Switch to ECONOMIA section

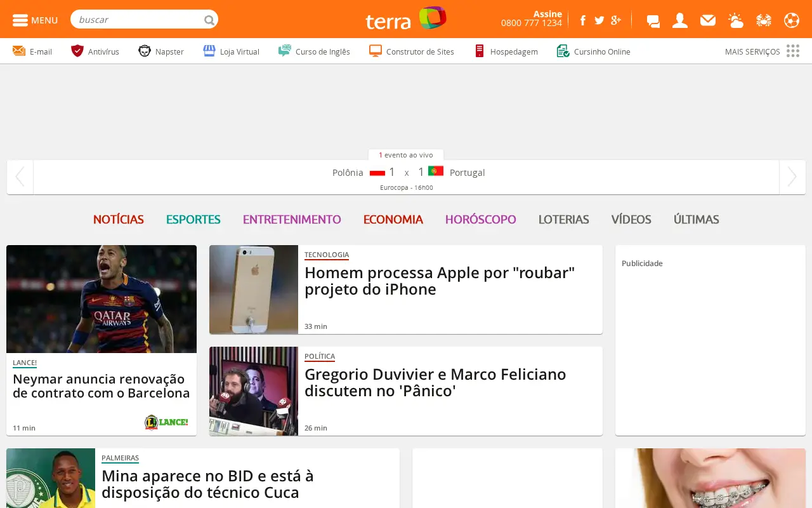pyautogui.click(x=393, y=220)
